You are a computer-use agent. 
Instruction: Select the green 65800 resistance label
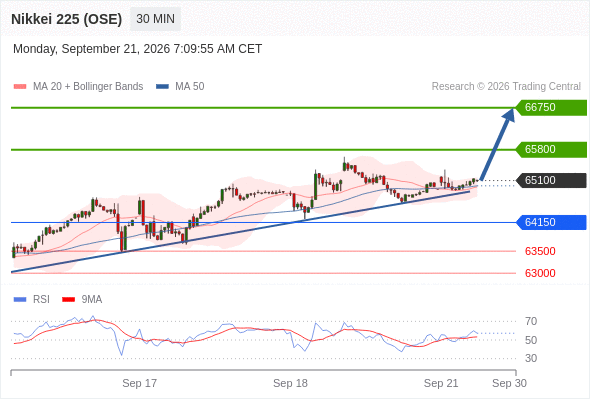click(551, 149)
